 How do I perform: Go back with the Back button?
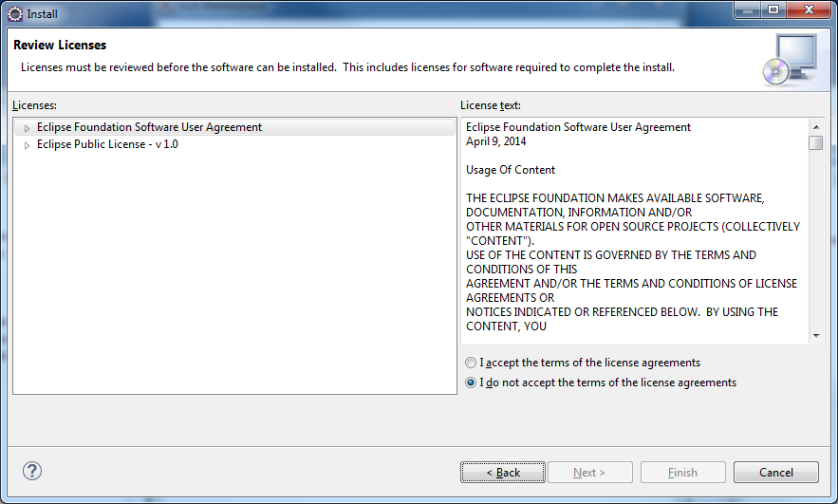(x=503, y=472)
